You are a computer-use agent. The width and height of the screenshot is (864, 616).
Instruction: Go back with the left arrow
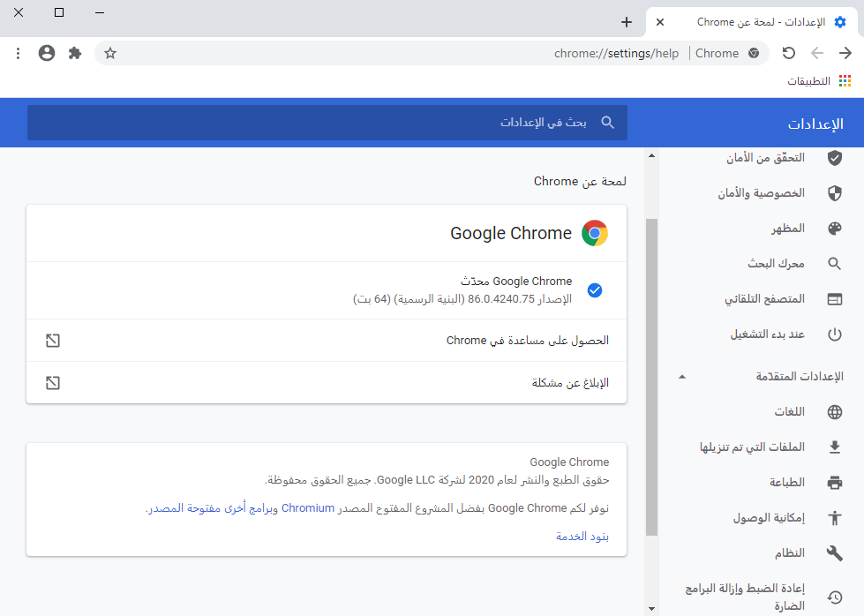pos(816,54)
